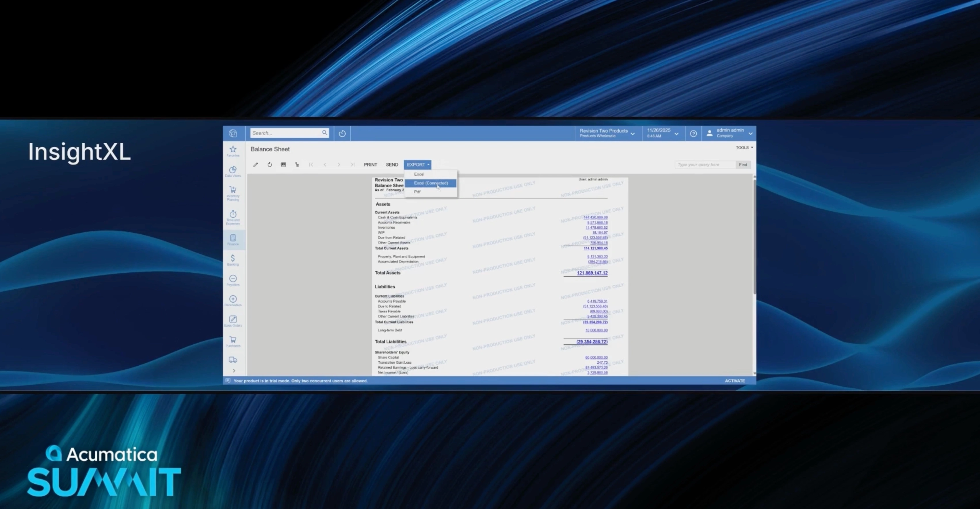Select the Favorites star in the sidebar
The image size is (980, 509).
click(233, 151)
